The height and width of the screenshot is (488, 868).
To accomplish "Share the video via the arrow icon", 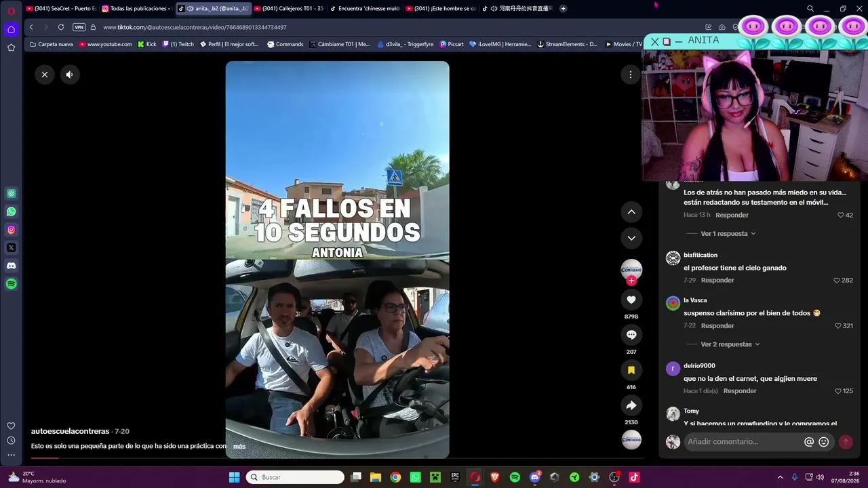I will 631,405.
